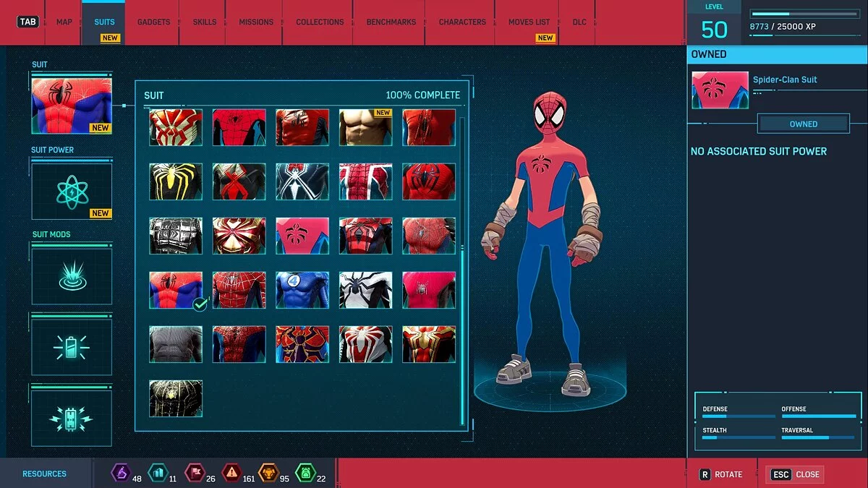868x488 pixels.
Task: Open the DLC tab
Action: point(579,22)
